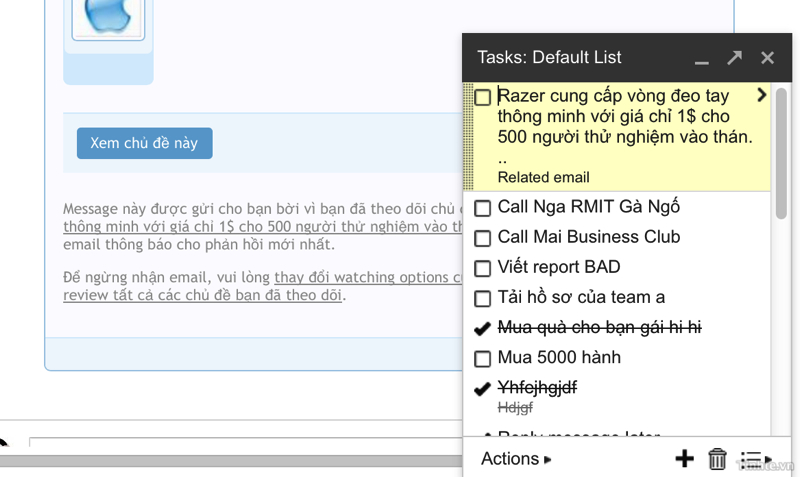This screenshot has height=477, width=800.
Task: Select the Call Nga RMIT Gà Ngố text
Action: (588, 207)
